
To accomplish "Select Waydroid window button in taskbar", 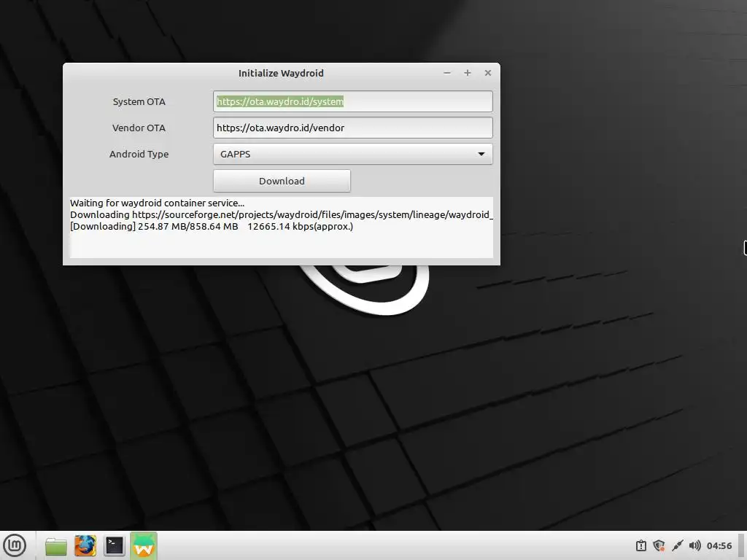I will click(x=144, y=545).
